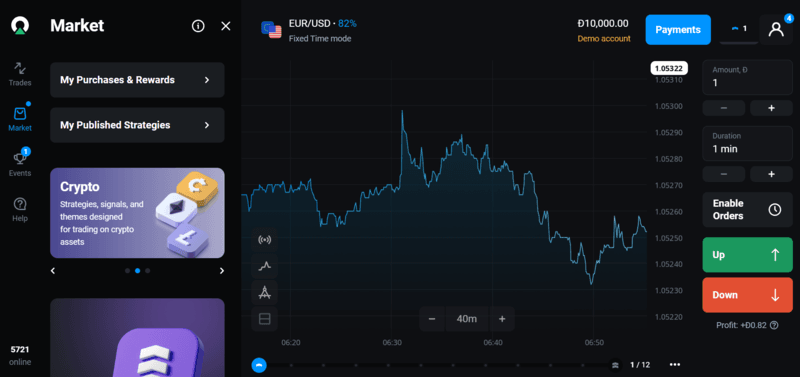Viewport: 800px width, 377px height.
Task: Open My Published Strategies
Action: click(x=137, y=125)
